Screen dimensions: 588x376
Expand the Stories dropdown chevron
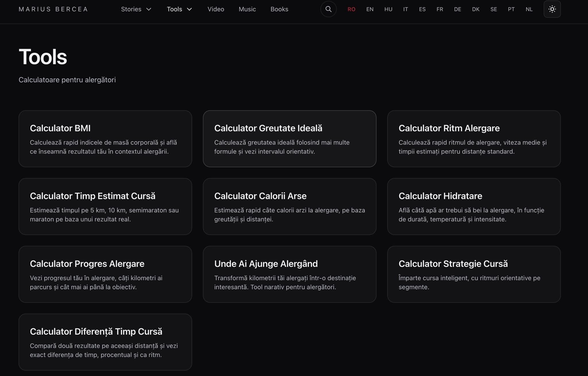point(149,9)
